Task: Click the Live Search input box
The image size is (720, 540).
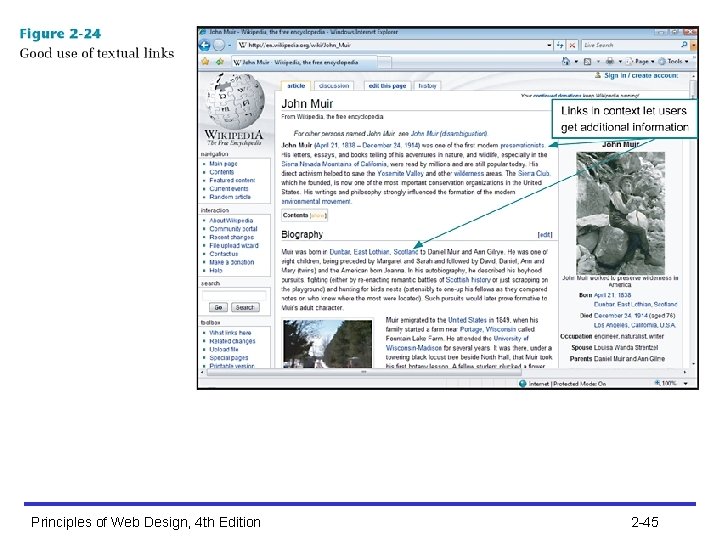Action: click(630, 45)
